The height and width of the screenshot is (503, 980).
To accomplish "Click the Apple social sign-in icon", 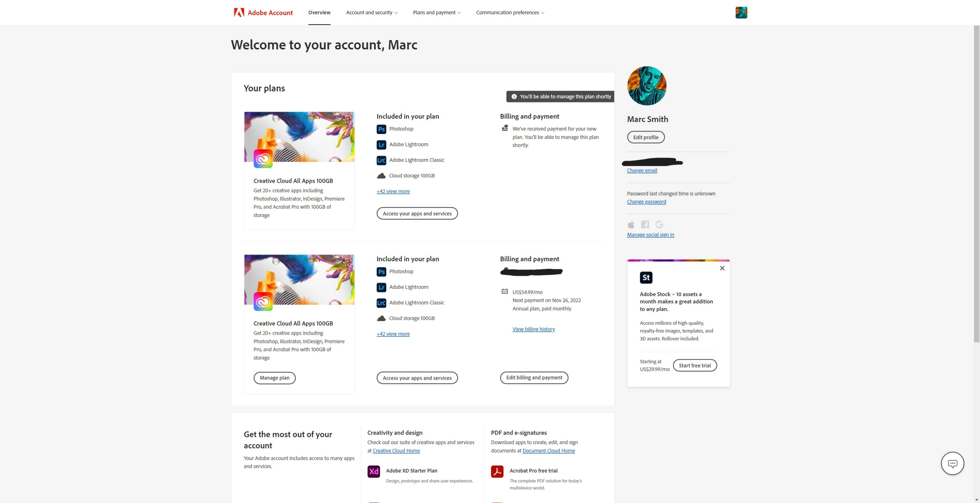I will 631,225.
